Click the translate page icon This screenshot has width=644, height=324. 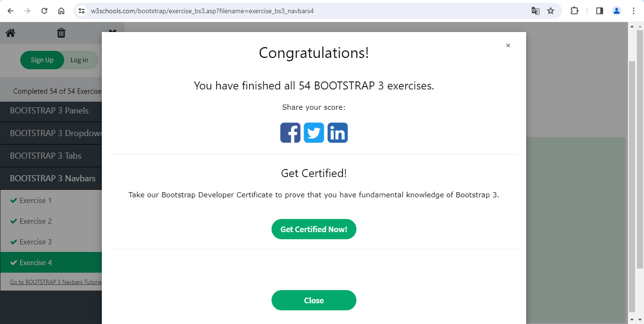pyautogui.click(x=536, y=11)
